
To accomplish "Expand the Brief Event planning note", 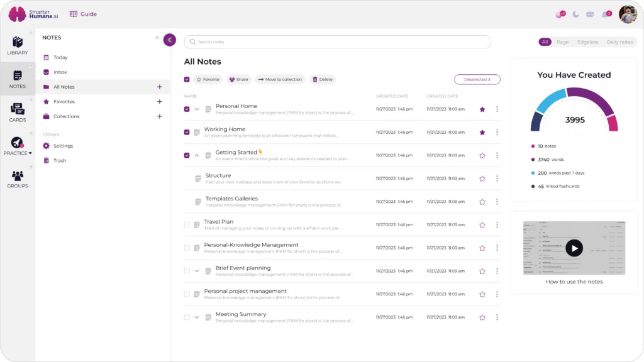I will (197, 271).
